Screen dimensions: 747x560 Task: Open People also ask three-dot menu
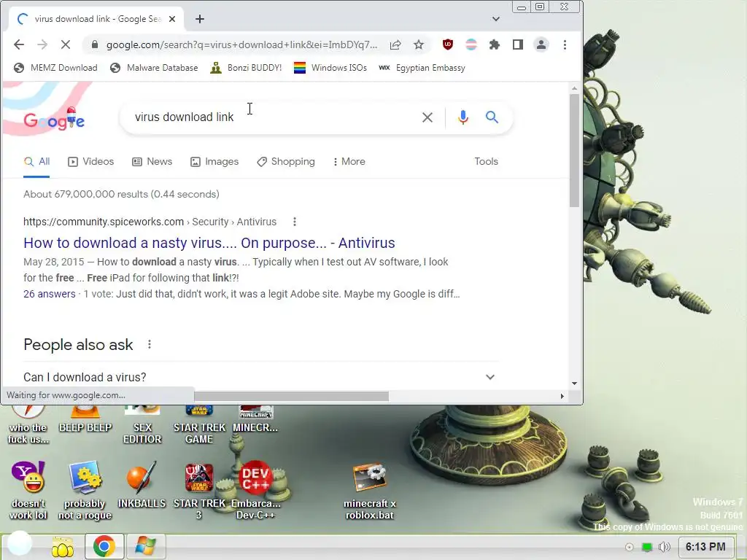[x=149, y=344]
